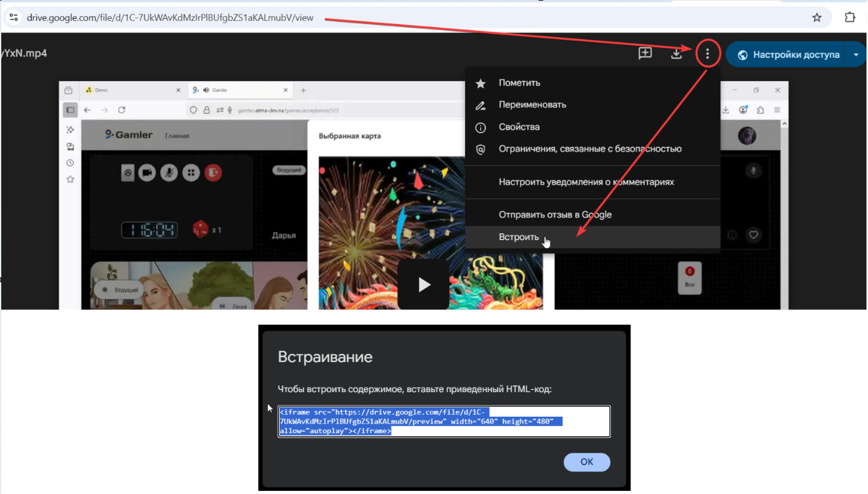Toggle the muted microphone button in Gamler
The width and height of the screenshot is (868, 494).
point(168,172)
